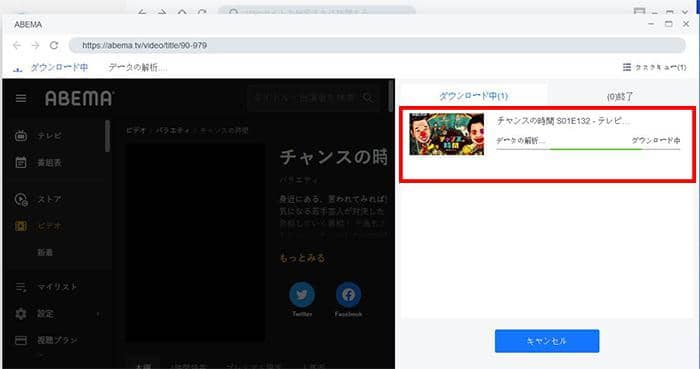
Task: Open the マイリスト list icon
Action: click(21, 287)
